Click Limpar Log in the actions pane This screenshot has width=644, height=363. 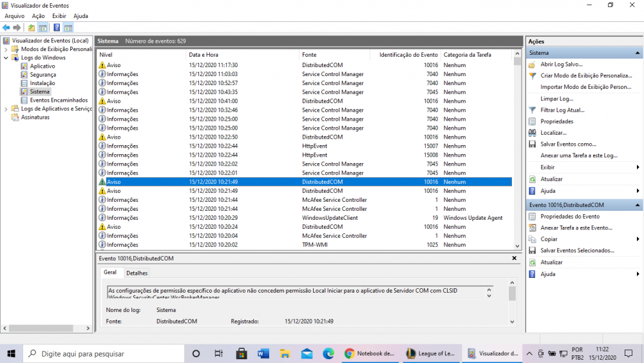[556, 99]
